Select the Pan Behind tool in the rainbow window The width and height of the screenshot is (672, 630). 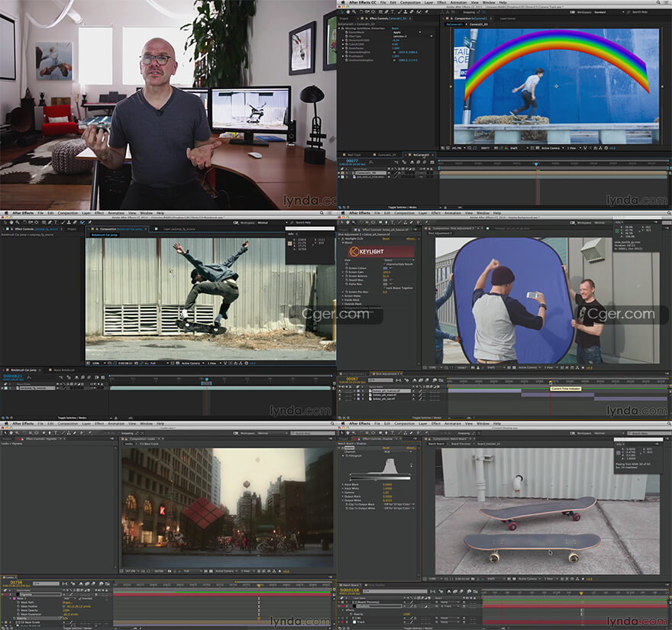point(373,12)
